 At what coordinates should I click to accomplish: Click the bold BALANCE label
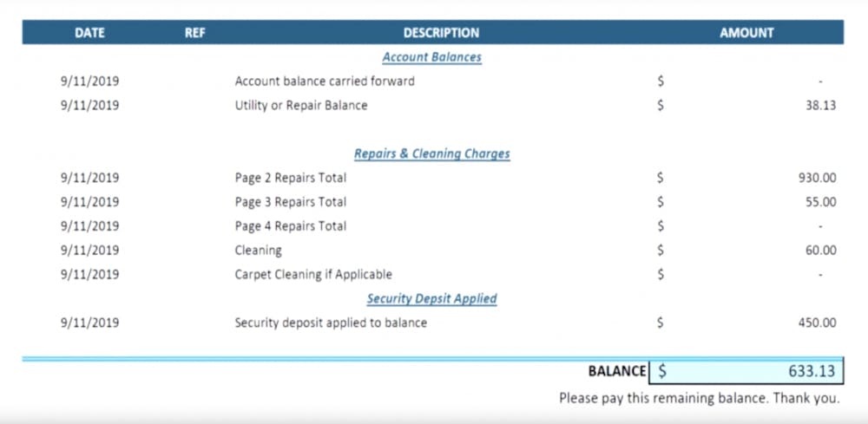(x=617, y=371)
